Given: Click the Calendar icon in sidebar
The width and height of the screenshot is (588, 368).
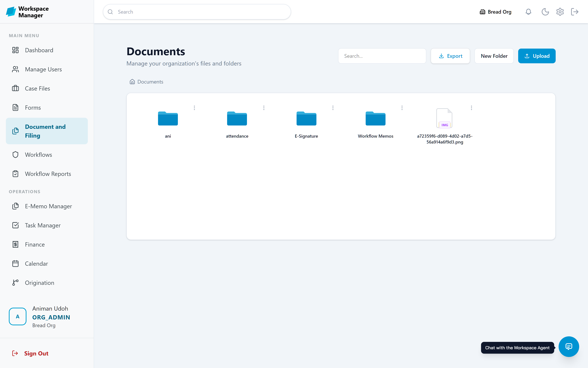Looking at the screenshot, I should tap(15, 264).
